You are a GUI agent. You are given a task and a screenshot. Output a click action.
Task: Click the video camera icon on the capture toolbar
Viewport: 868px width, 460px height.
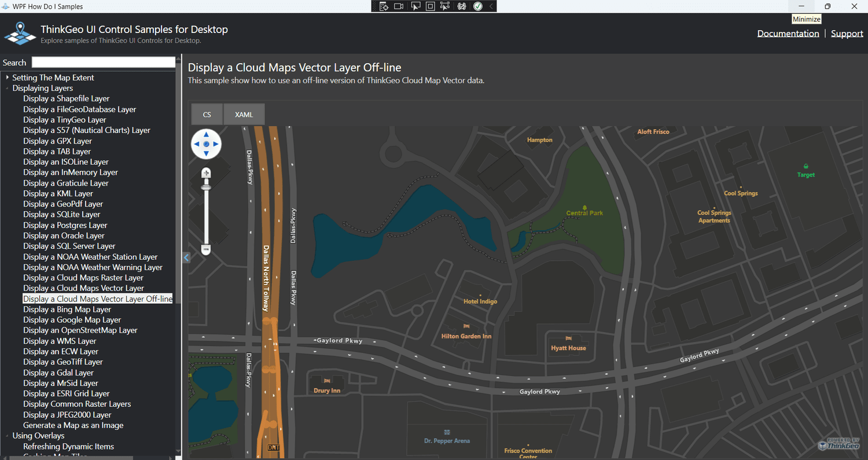coord(399,6)
